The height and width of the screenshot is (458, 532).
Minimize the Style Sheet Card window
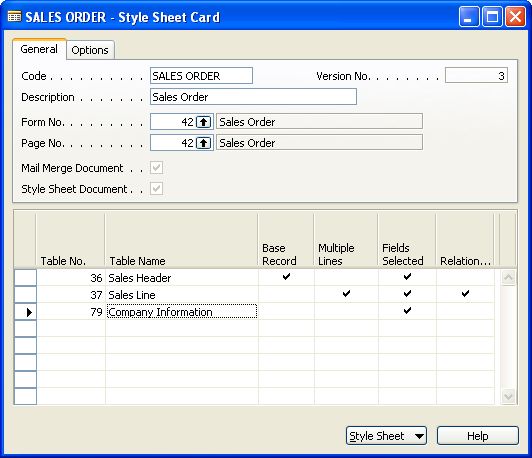469,16
